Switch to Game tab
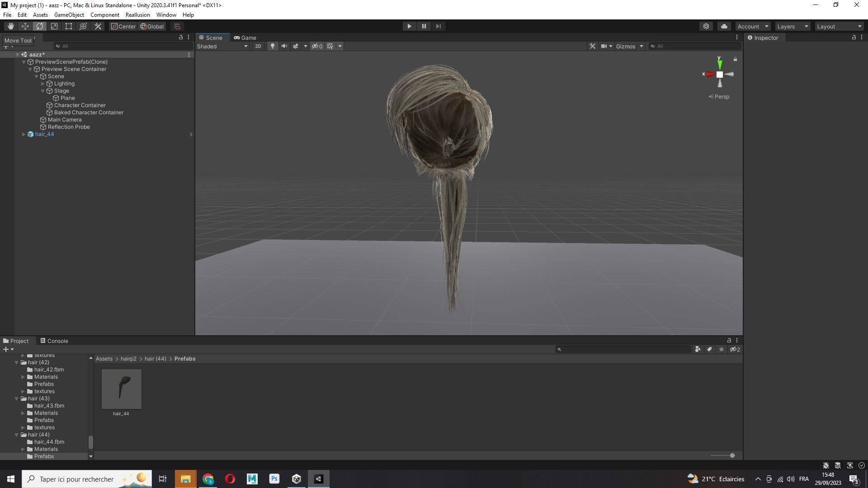This screenshot has width=868, height=488. coord(245,38)
